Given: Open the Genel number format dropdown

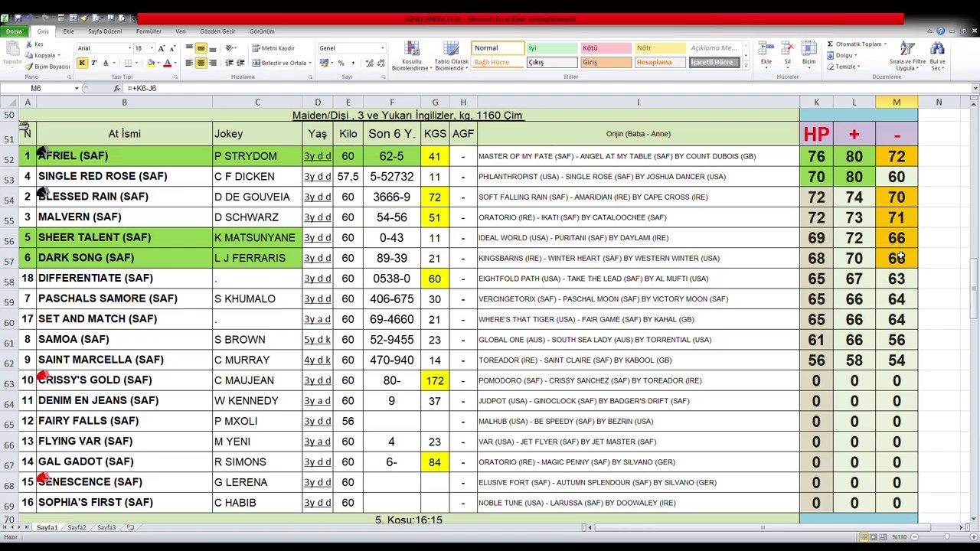Looking at the screenshot, I should (382, 48).
